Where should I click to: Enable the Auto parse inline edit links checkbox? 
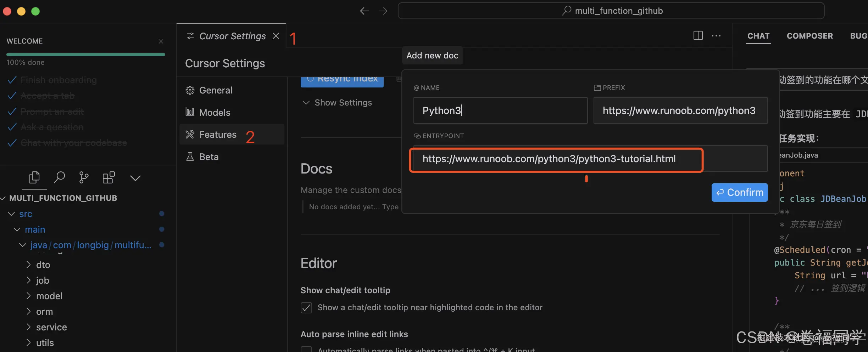tap(306, 349)
